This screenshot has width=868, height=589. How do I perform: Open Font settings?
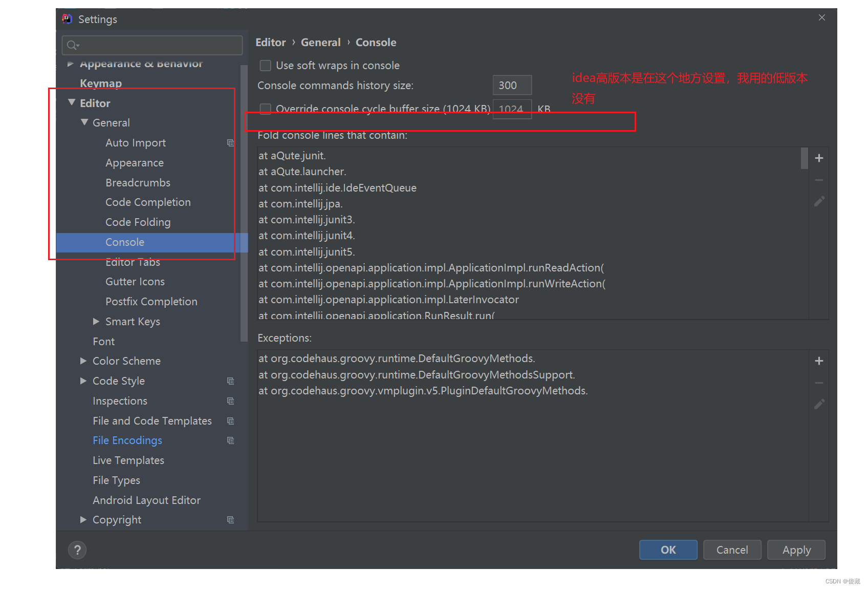pos(103,342)
